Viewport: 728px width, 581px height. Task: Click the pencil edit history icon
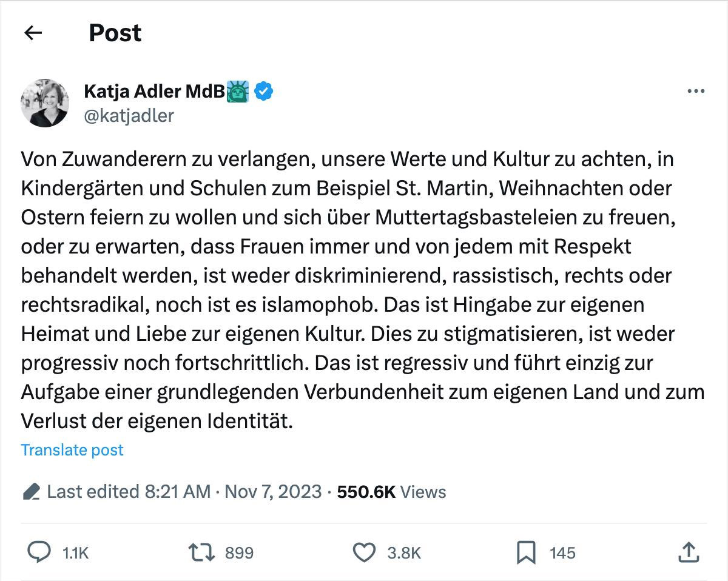(31, 491)
